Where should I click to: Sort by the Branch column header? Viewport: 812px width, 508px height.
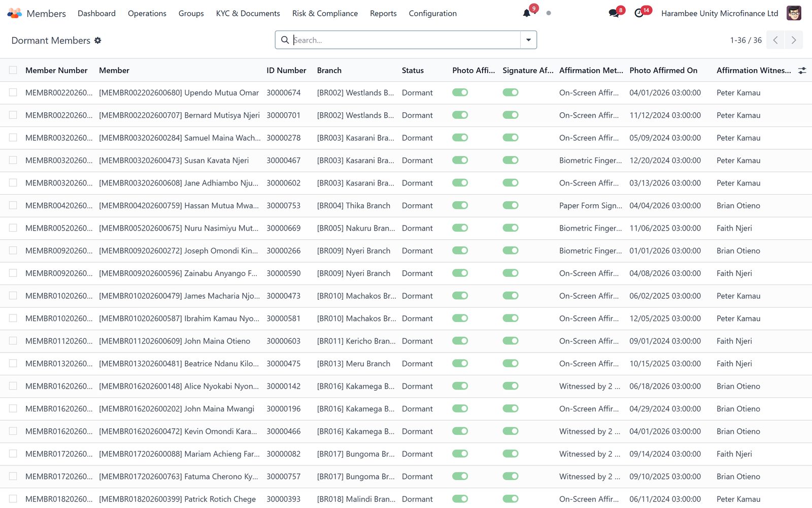[x=329, y=70]
